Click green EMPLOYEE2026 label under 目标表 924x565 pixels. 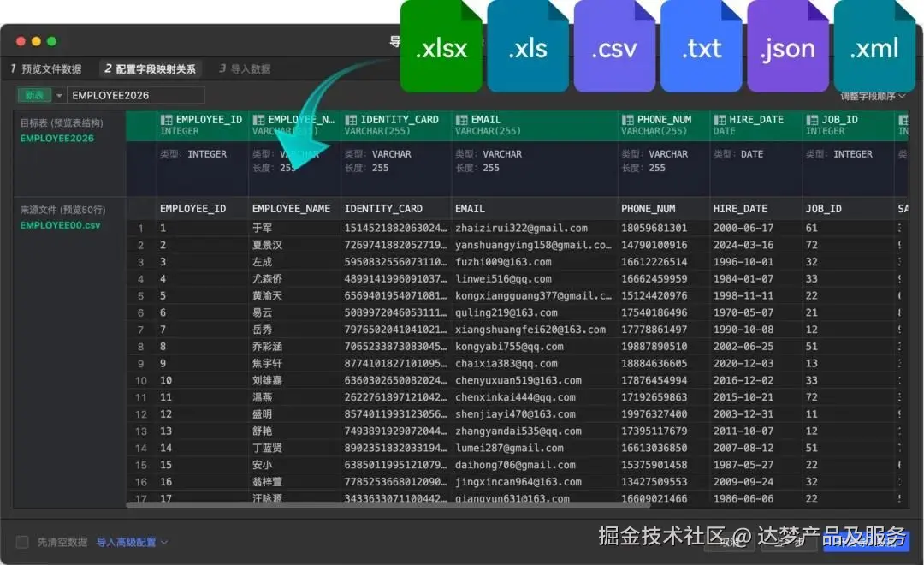pyautogui.click(x=57, y=139)
